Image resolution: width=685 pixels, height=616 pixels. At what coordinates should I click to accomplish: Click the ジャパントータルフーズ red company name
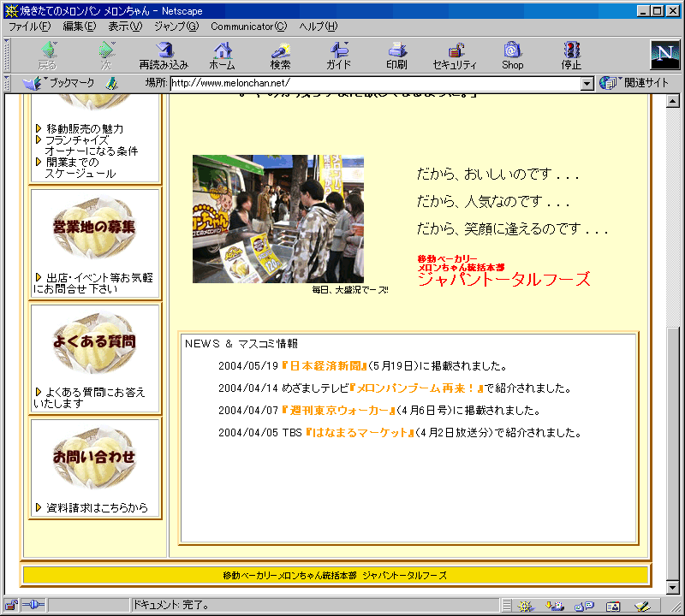click(x=503, y=280)
